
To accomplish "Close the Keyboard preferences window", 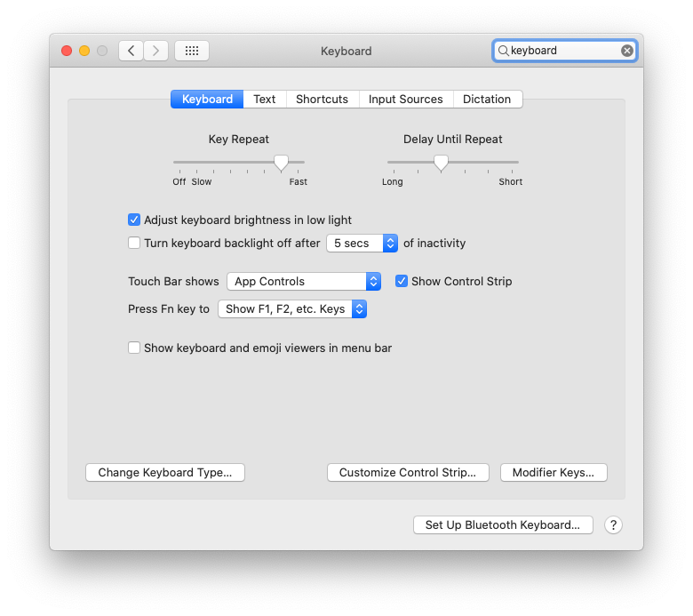I will [67, 51].
